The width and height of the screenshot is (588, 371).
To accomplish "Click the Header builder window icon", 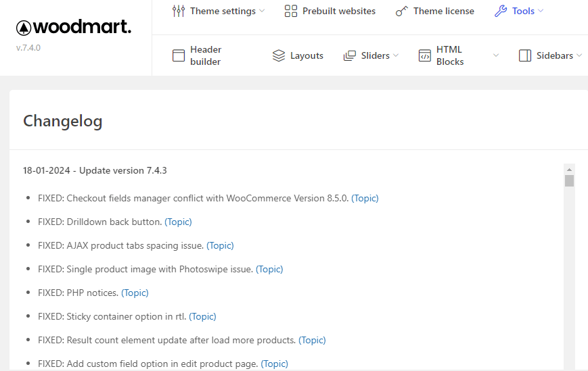I will pos(179,55).
